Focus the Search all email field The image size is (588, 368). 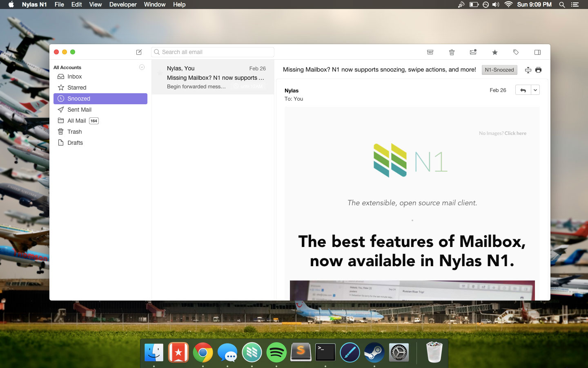point(213,52)
